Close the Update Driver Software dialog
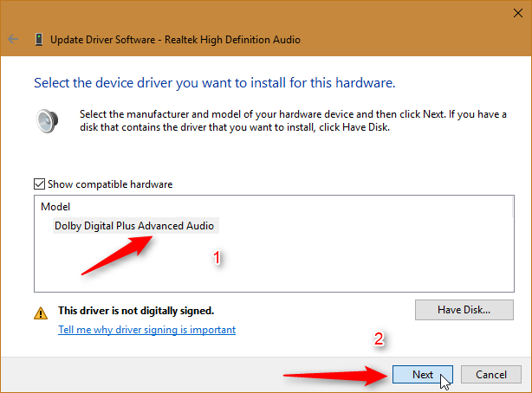Screen dimensions: 532x393 [x=518, y=13]
